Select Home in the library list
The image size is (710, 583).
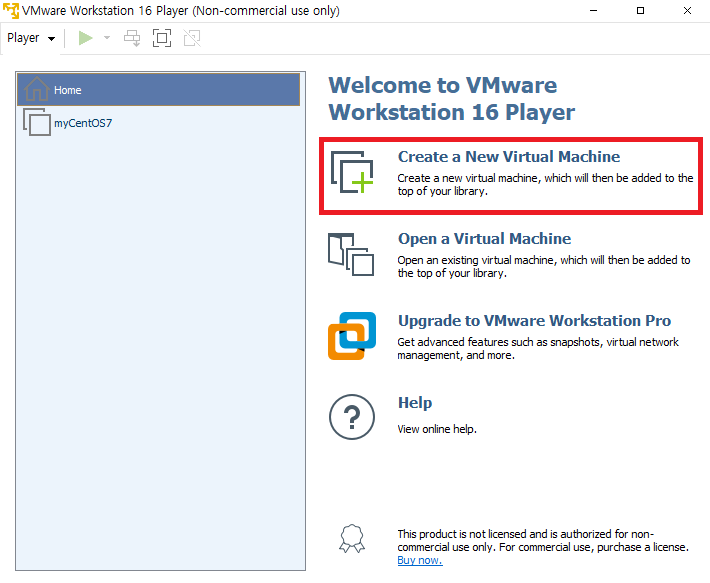click(158, 90)
